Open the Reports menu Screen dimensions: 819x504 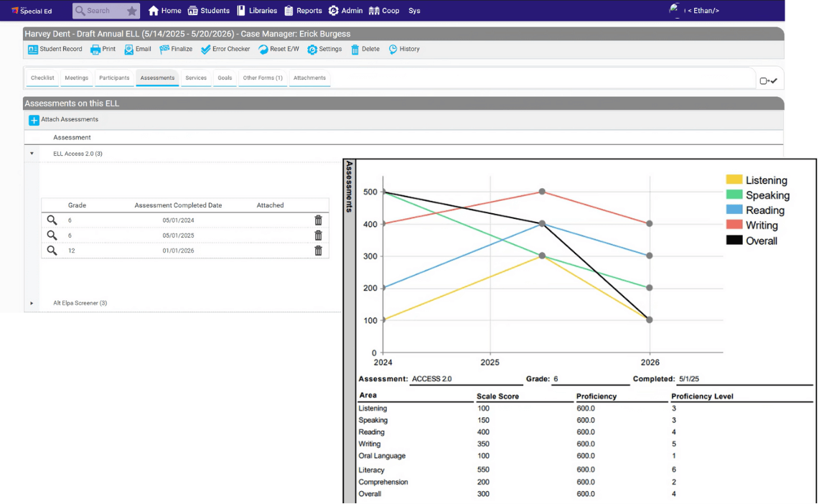pos(303,11)
